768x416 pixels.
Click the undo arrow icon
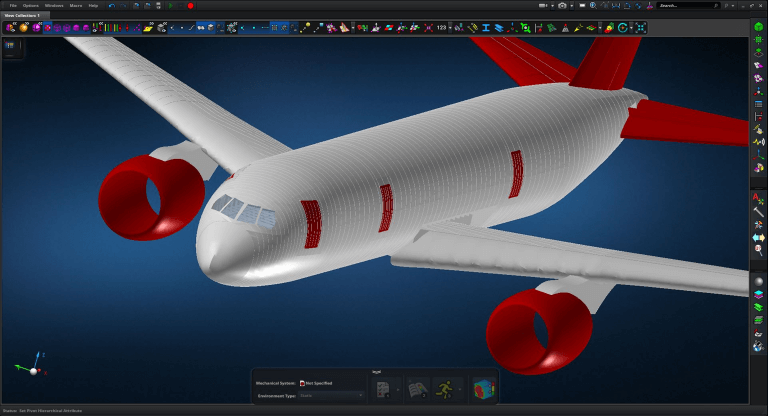coord(112,5)
